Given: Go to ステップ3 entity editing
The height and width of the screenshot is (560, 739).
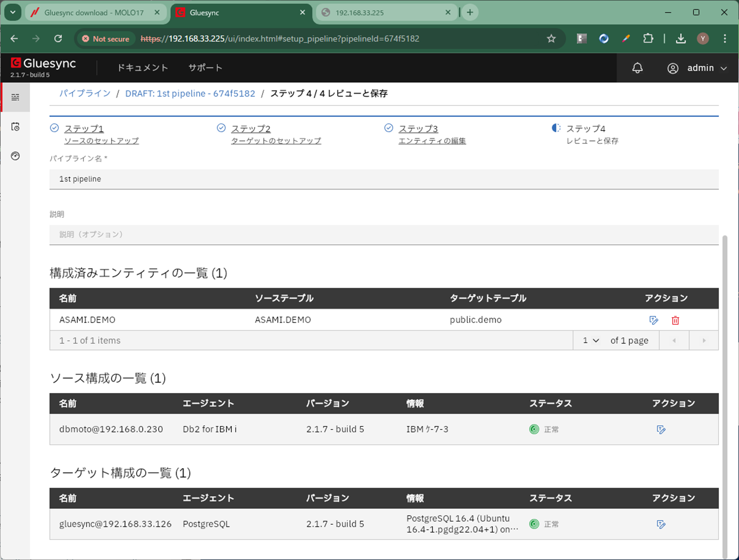Looking at the screenshot, I should (x=418, y=129).
